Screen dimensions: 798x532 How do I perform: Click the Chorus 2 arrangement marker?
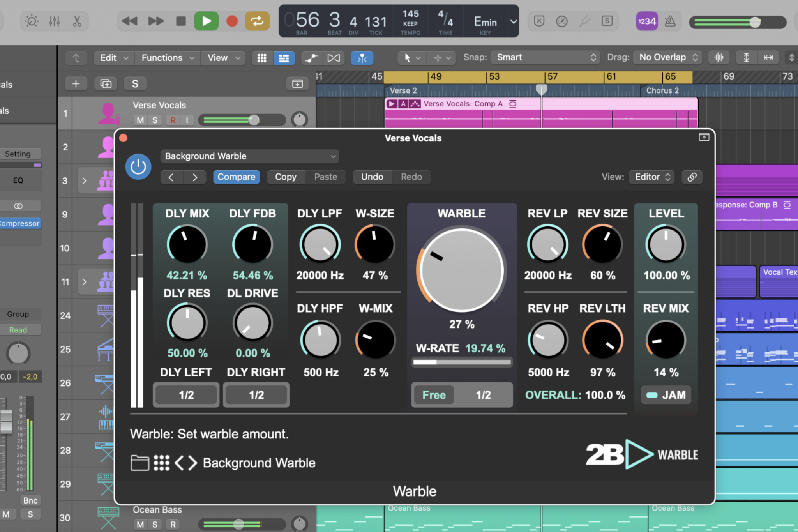pyautogui.click(x=662, y=91)
